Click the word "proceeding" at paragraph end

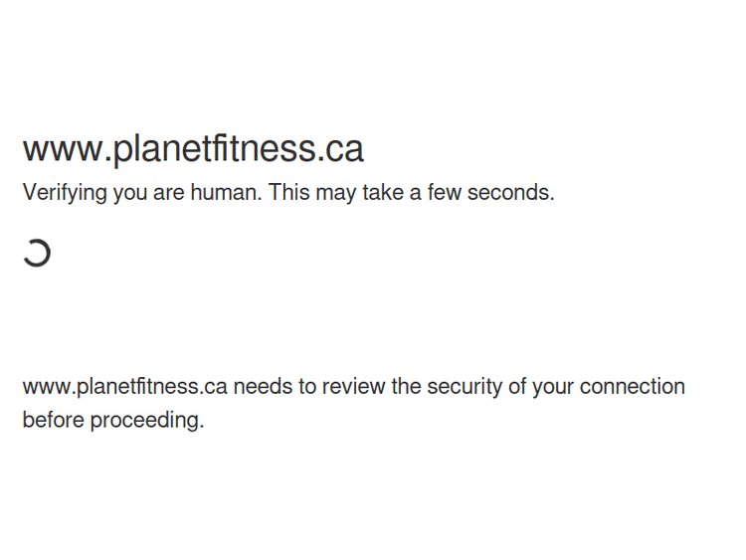coord(145,420)
